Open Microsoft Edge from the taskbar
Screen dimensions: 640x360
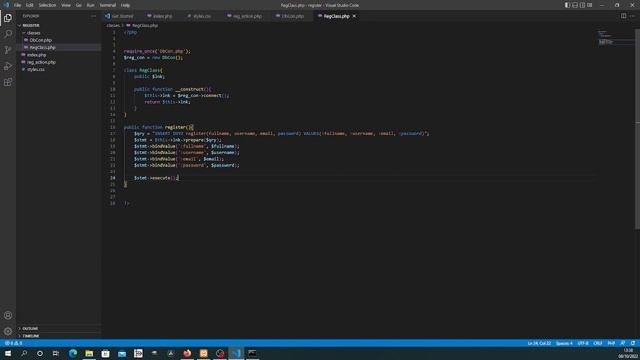[x=73, y=353]
